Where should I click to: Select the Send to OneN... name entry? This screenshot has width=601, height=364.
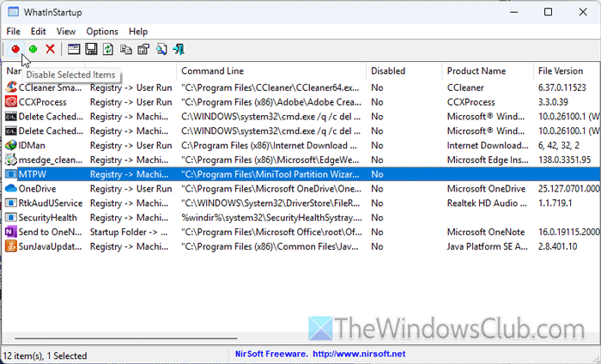pyautogui.click(x=50, y=232)
